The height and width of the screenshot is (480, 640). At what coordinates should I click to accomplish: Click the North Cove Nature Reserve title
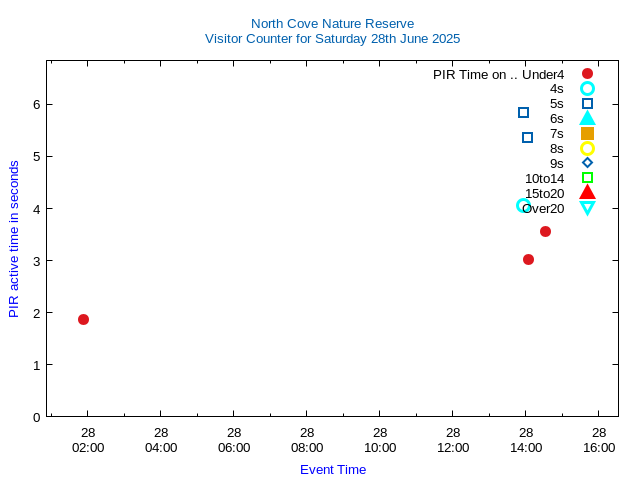[332, 23]
